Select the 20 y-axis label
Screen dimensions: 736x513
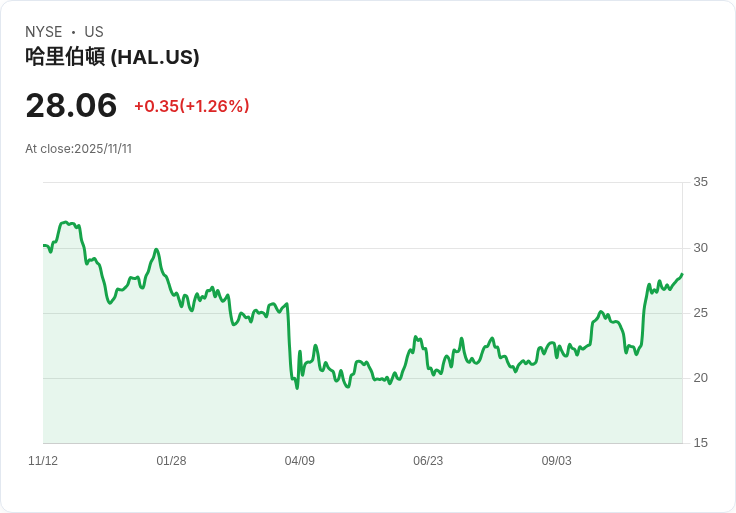click(701, 378)
